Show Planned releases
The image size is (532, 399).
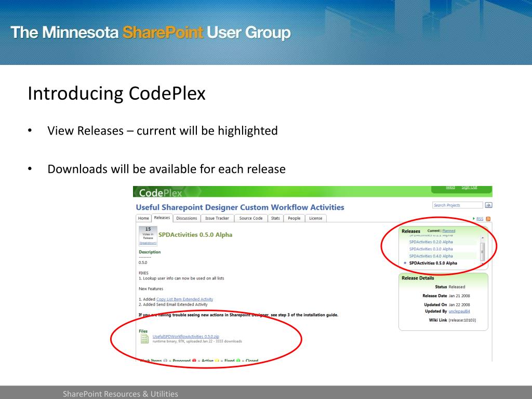[x=448, y=231]
